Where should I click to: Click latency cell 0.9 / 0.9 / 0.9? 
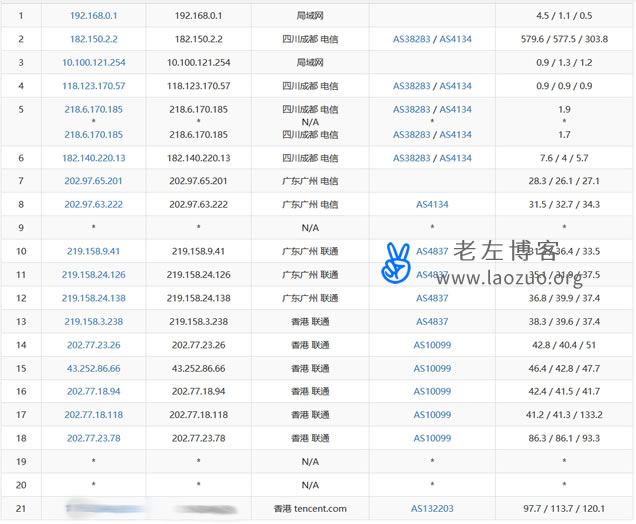564,86
